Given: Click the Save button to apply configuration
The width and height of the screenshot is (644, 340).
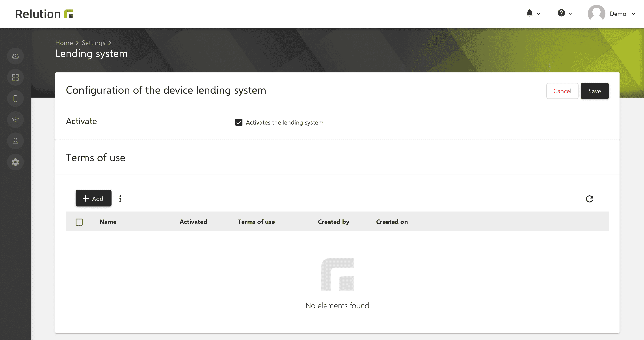Looking at the screenshot, I should click(595, 91).
